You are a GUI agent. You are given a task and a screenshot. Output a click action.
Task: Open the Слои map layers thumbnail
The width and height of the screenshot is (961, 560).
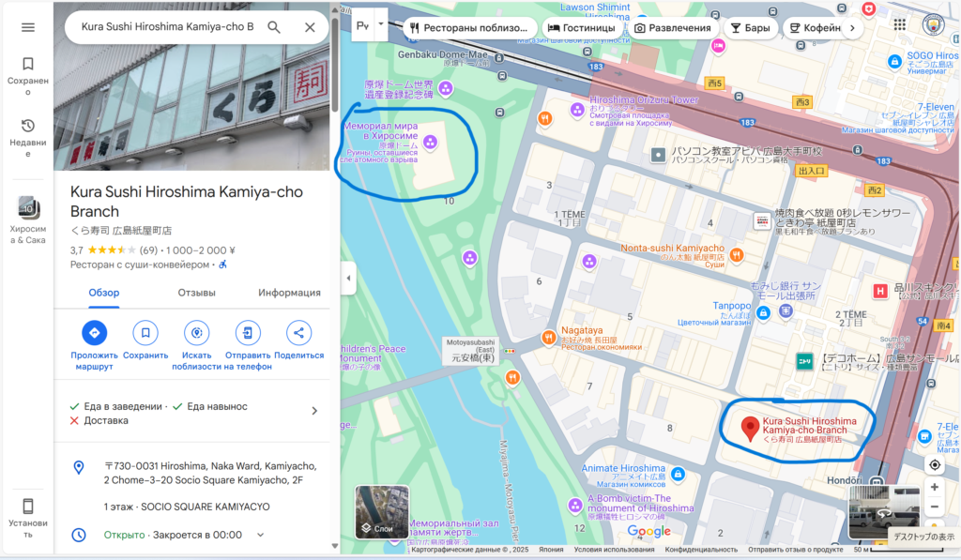click(382, 512)
